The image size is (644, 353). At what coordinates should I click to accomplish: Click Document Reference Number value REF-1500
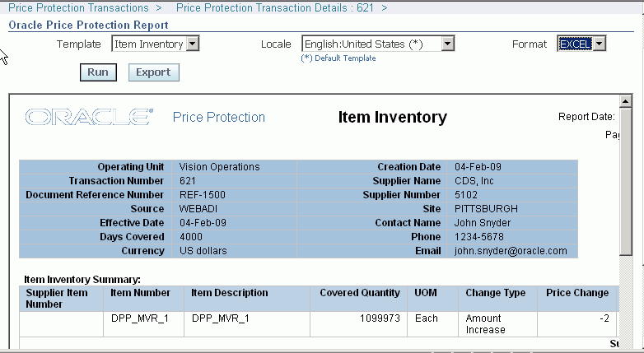point(202,195)
